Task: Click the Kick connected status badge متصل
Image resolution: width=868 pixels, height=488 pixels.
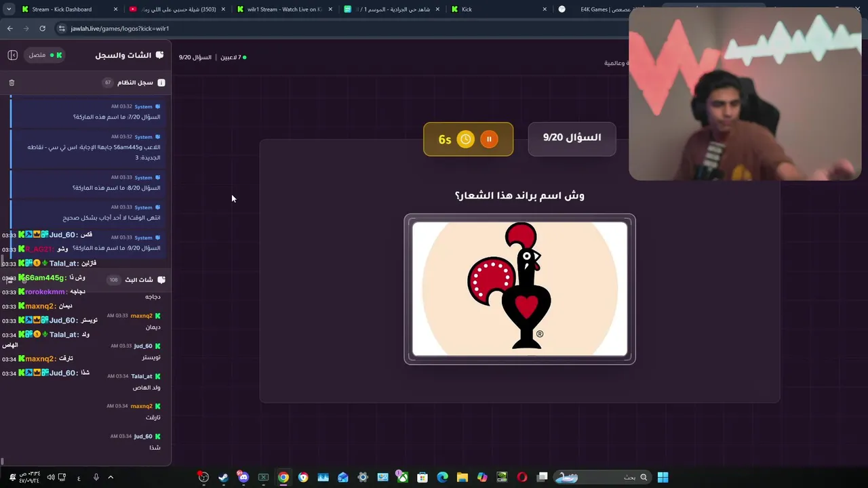Action: [x=45, y=55]
